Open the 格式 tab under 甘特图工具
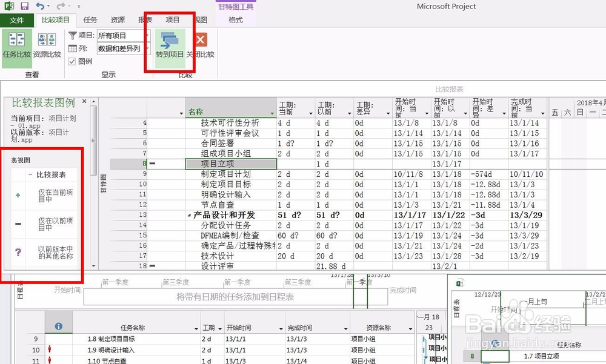The image size is (606, 364). click(x=235, y=20)
